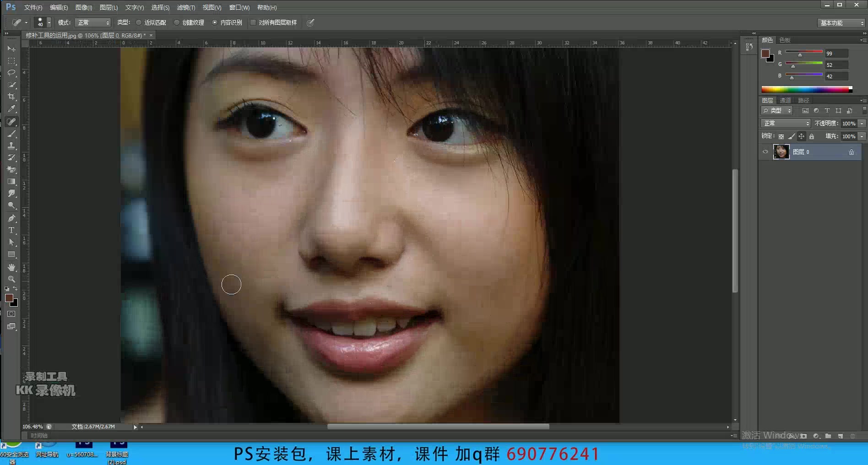Open layer blend mode 正常 dropdown

[x=786, y=124]
